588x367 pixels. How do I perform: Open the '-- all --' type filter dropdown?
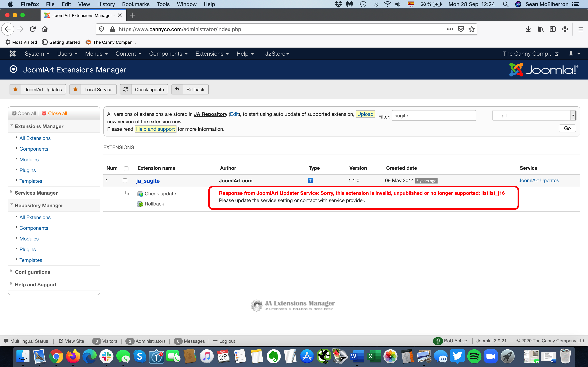coord(534,116)
